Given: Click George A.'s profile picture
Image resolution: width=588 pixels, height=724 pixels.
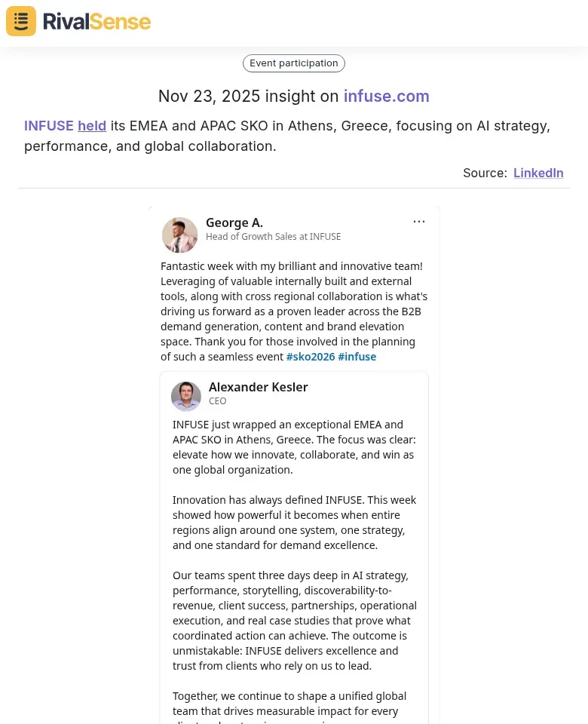Looking at the screenshot, I should click(x=179, y=235).
